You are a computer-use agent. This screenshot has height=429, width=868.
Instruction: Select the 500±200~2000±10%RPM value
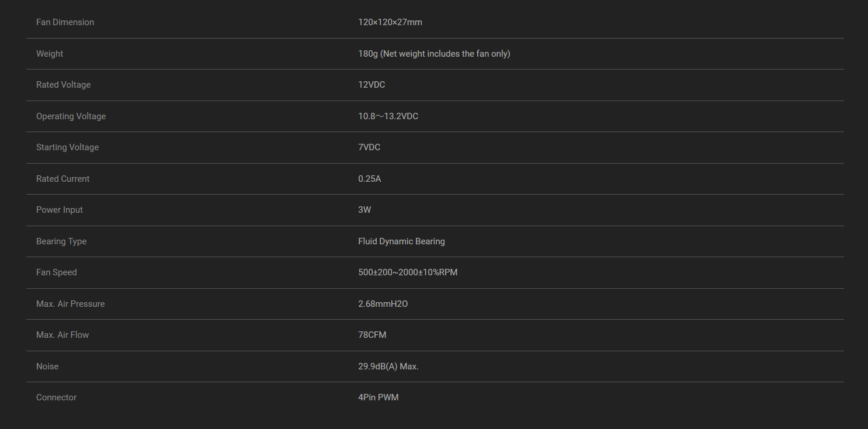[408, 272]
